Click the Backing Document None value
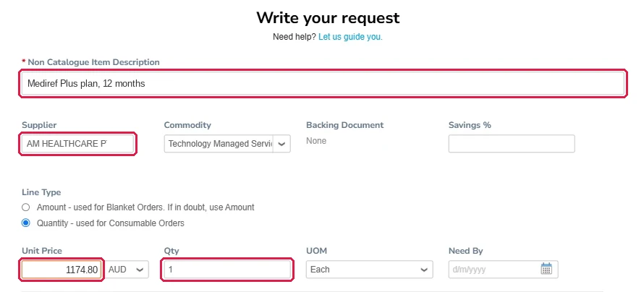 [x=316, y=141]
